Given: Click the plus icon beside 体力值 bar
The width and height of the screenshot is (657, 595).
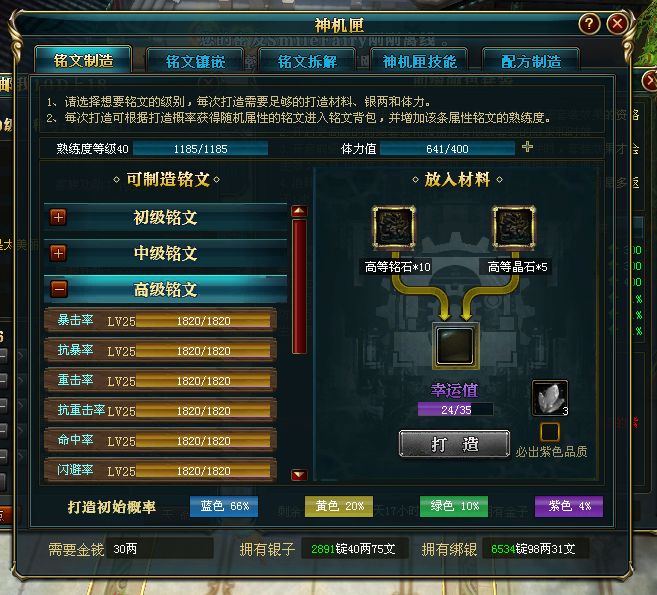Looking at the screenshot, I should 528,147.
